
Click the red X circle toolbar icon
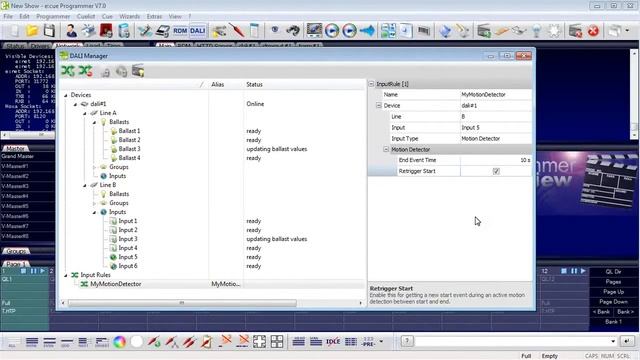(x=593, y=31)
